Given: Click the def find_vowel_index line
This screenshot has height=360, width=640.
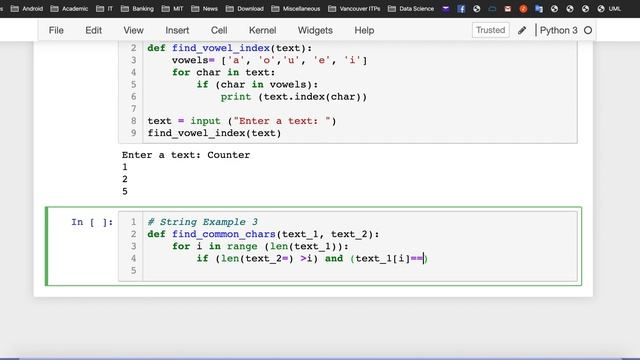Looking at the screenshot, I should pyautogui.click(x=230, y=48).
